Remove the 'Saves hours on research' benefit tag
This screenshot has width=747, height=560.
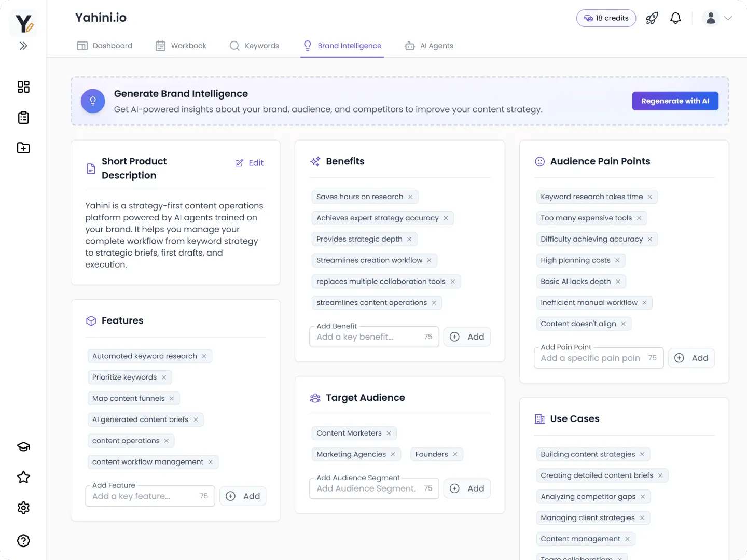[x=410, y=197]
